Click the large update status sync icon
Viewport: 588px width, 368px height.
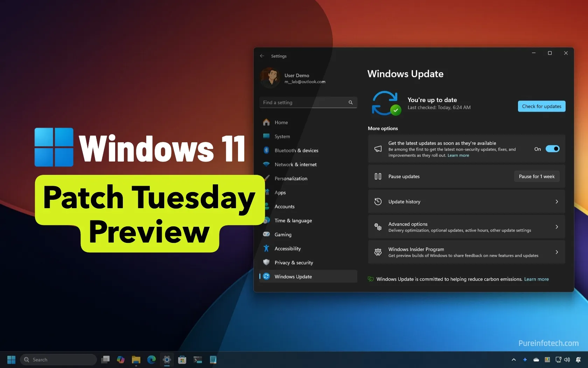386,103
